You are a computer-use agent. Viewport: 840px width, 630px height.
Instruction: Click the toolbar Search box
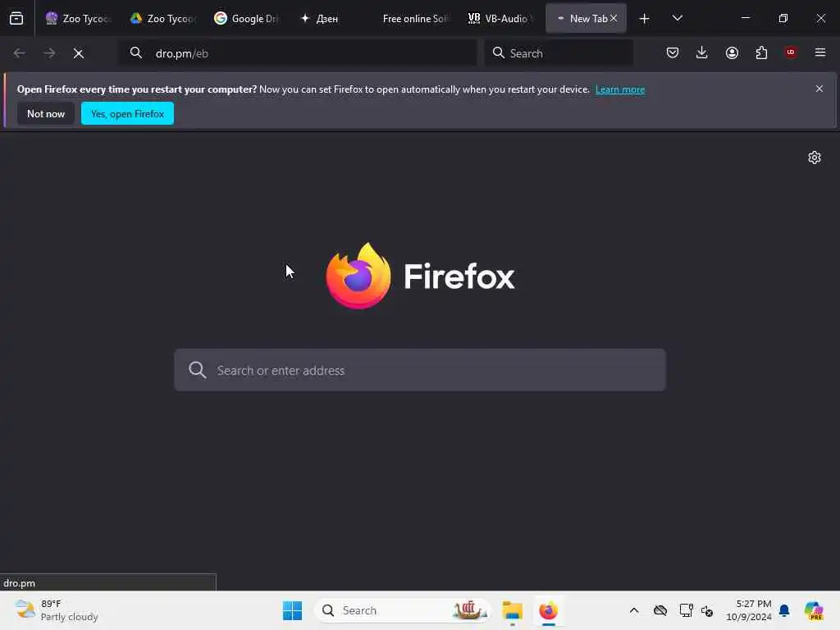point(559,53)
